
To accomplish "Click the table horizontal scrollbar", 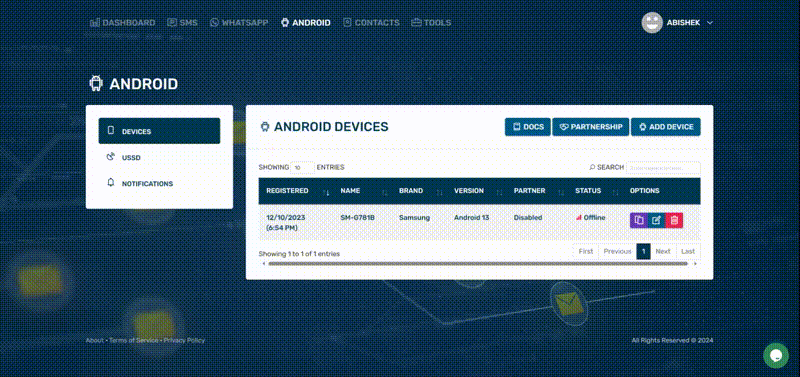I will pos(478,264).
